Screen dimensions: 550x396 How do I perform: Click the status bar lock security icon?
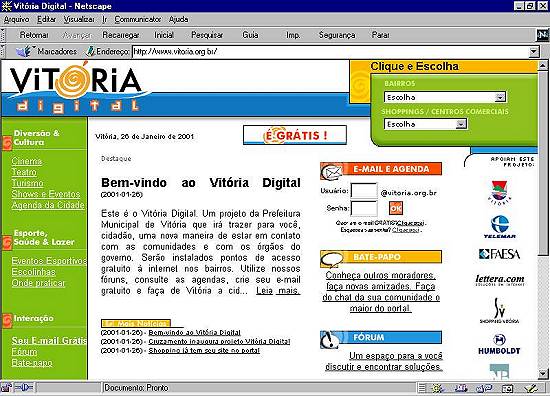click(6, 388)
